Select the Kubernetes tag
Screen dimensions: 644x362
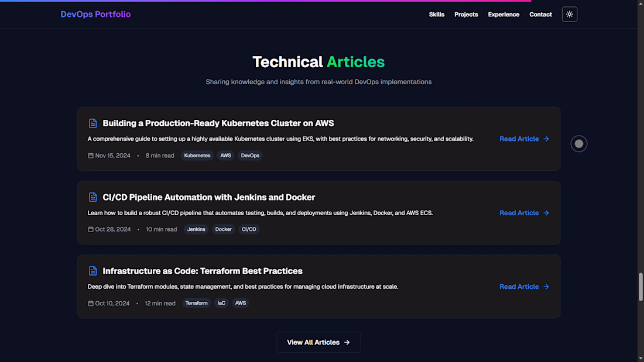coord(197,156)
